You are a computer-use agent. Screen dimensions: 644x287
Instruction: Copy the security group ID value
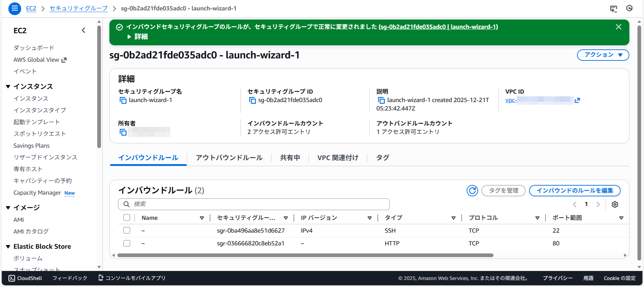point(252,100)
